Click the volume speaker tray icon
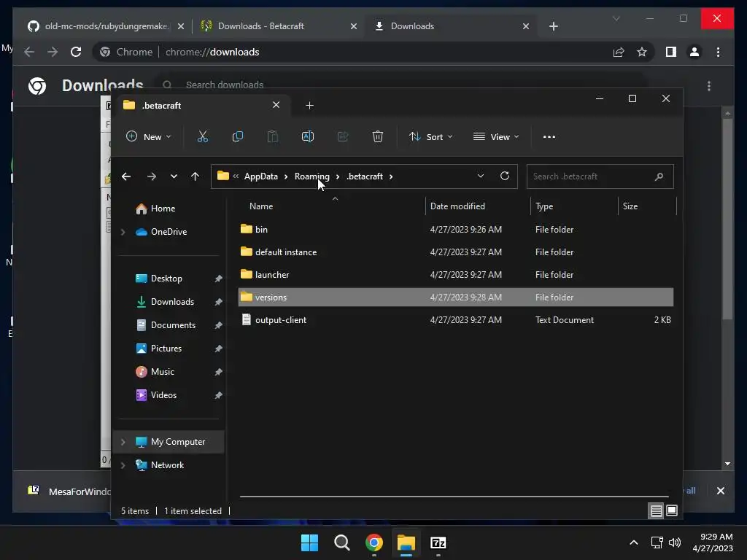The image size is (747, 560). (x=675, y=542)
